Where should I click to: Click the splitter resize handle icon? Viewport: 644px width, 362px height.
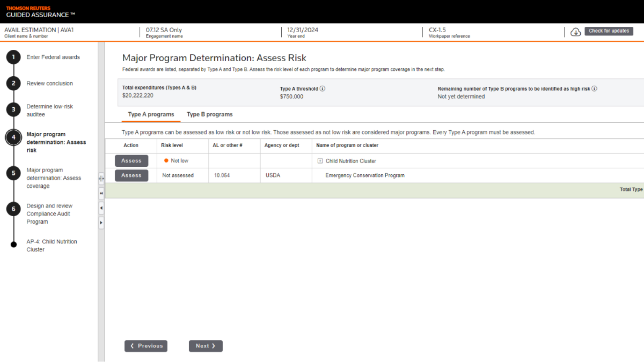(x=101, y=178)
